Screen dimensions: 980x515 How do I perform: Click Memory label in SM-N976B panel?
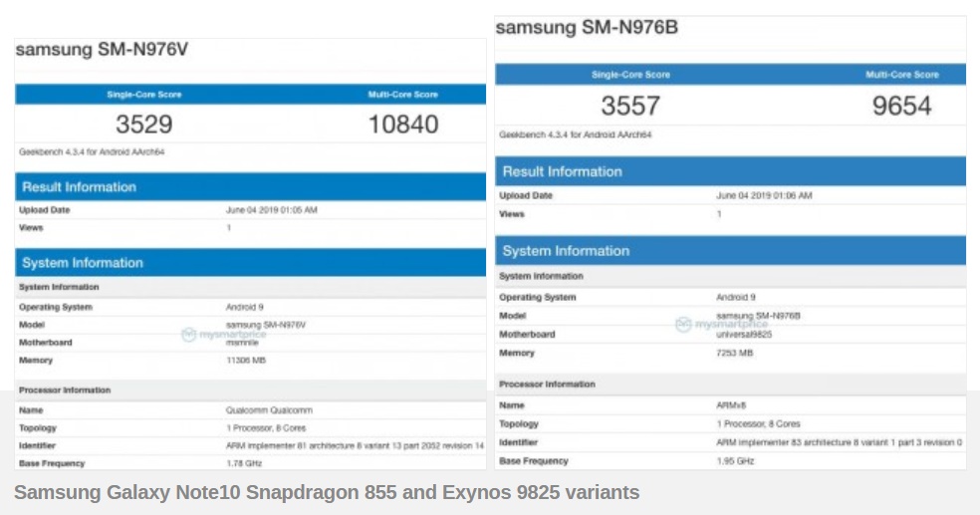(x=516, y=353)
